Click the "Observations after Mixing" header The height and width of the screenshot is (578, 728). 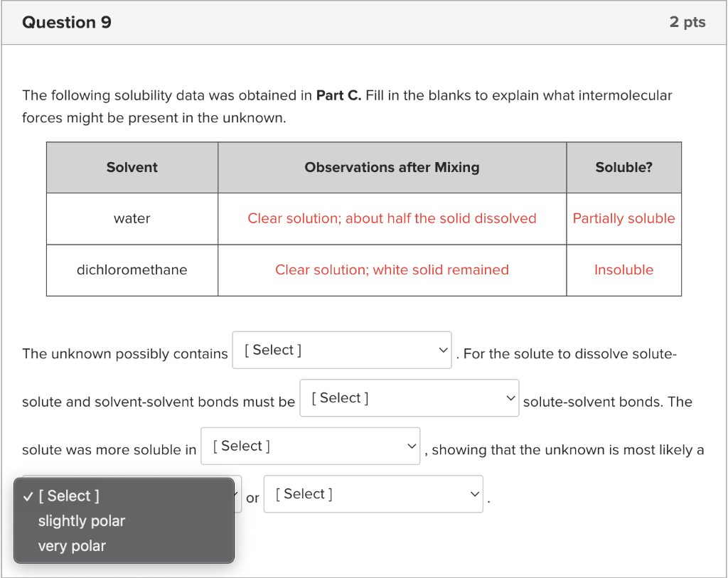(x=392, y=167)
